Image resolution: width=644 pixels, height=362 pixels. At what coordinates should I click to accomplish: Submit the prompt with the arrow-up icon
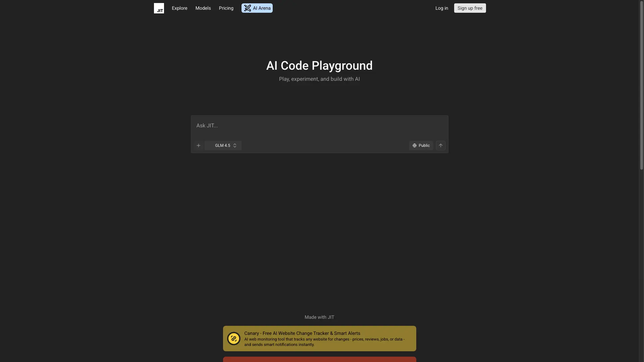click(440, 145)
